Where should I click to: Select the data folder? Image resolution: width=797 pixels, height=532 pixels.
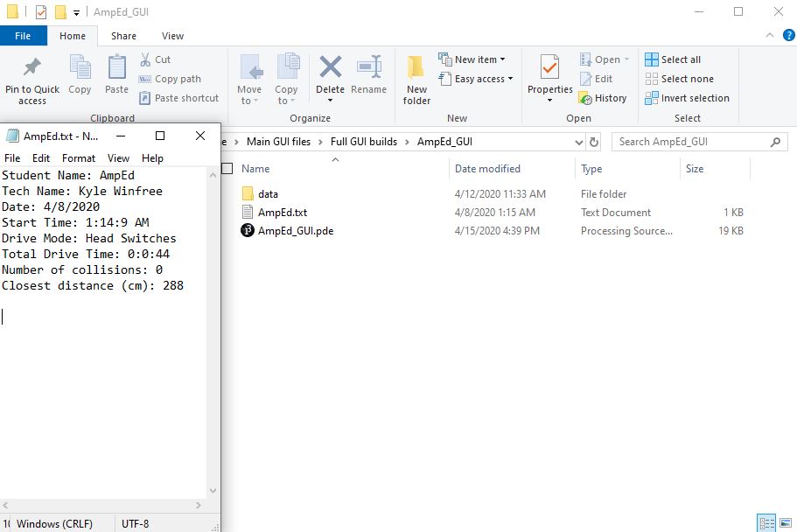268,194
